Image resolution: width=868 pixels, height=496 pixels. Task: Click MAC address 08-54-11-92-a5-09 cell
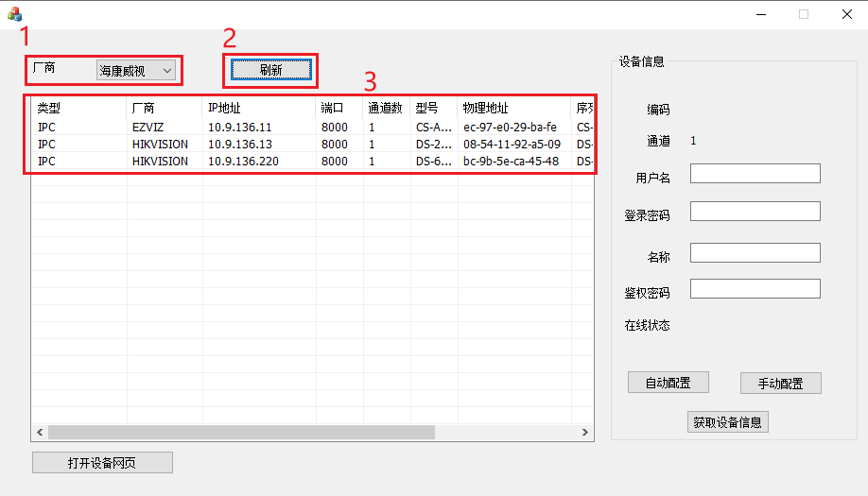pyautogui.click(x=512, y=145)
